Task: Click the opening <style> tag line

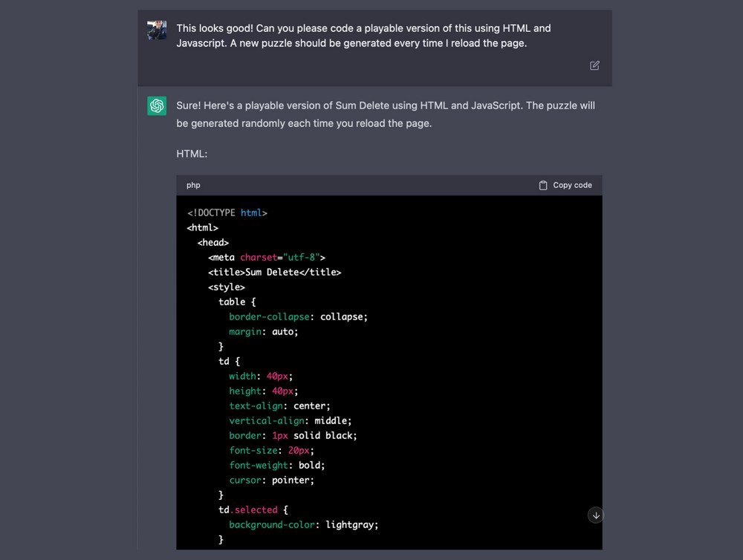Action: coord(226,287)
